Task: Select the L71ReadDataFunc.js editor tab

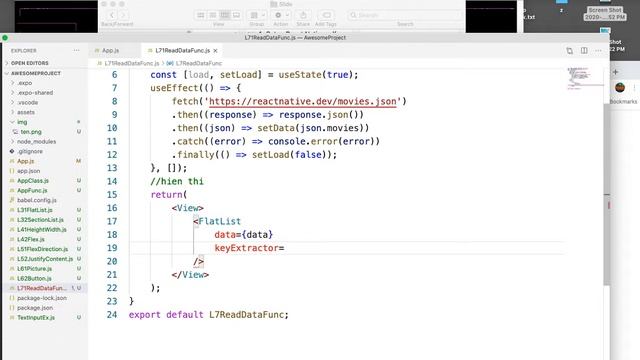Action: 182,51
